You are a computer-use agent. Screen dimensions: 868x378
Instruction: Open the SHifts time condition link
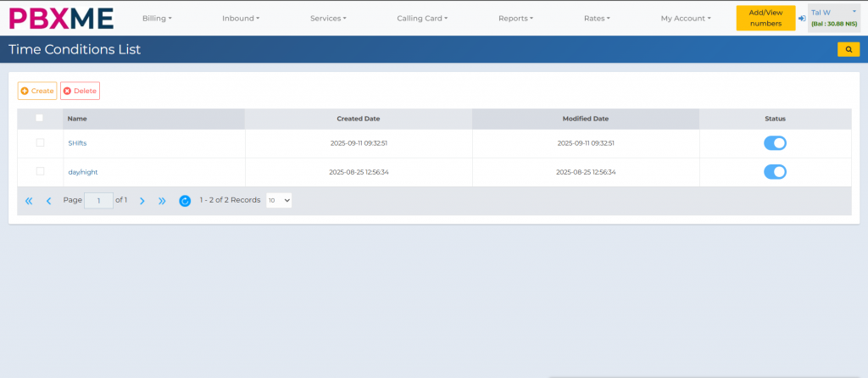point(77,143)
